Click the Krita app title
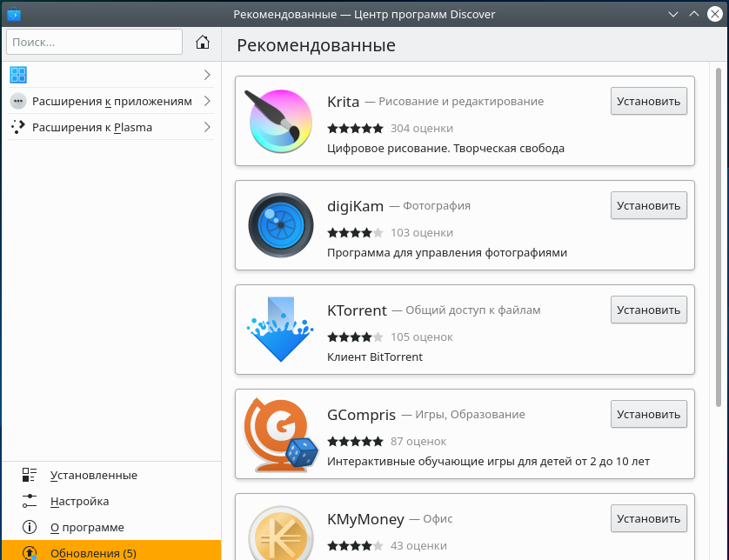 tap(343, 102)
